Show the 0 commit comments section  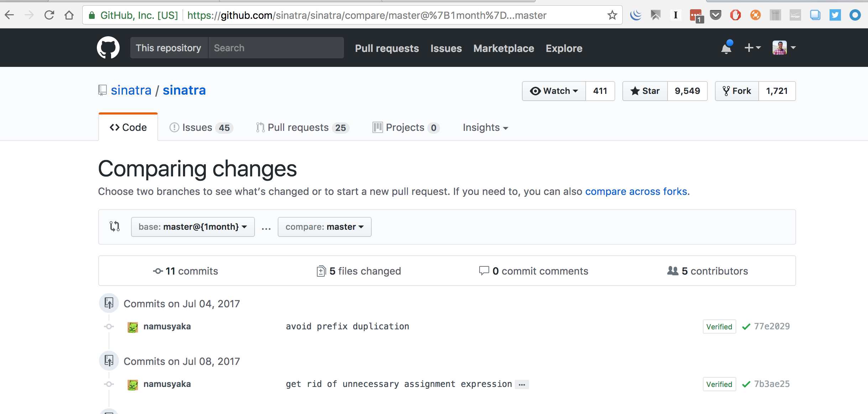click(533, 271)
